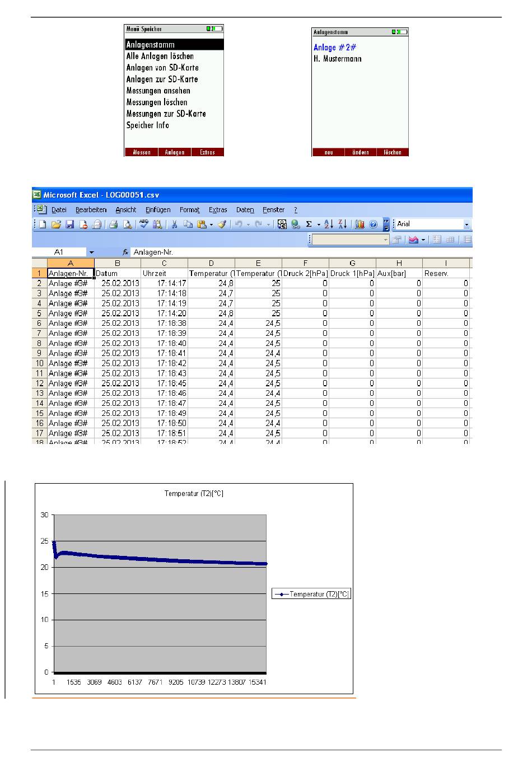Select Speicher Info entry
The image size is (532, 772).
click(147, 125)
